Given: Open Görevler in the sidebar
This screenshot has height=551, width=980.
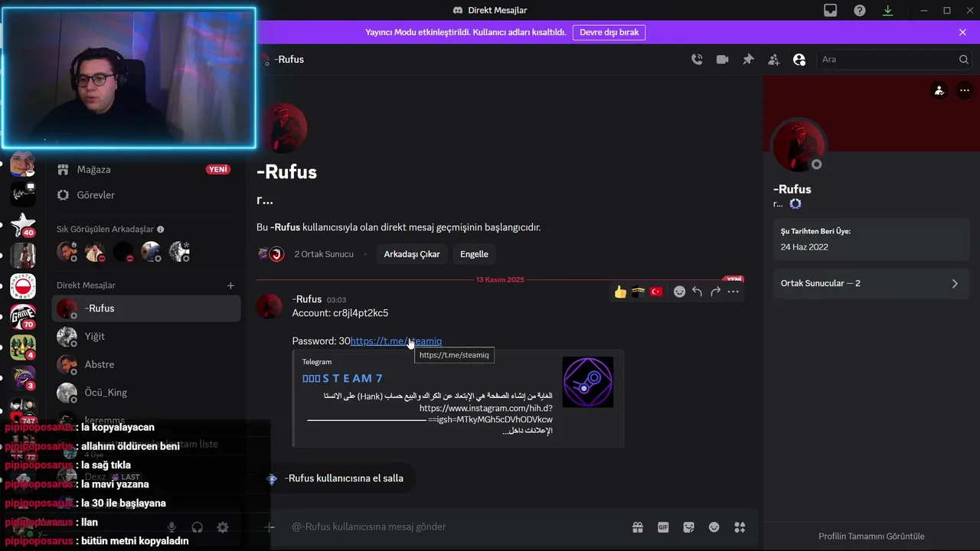Looking at the screenshot, I should 144,195.
